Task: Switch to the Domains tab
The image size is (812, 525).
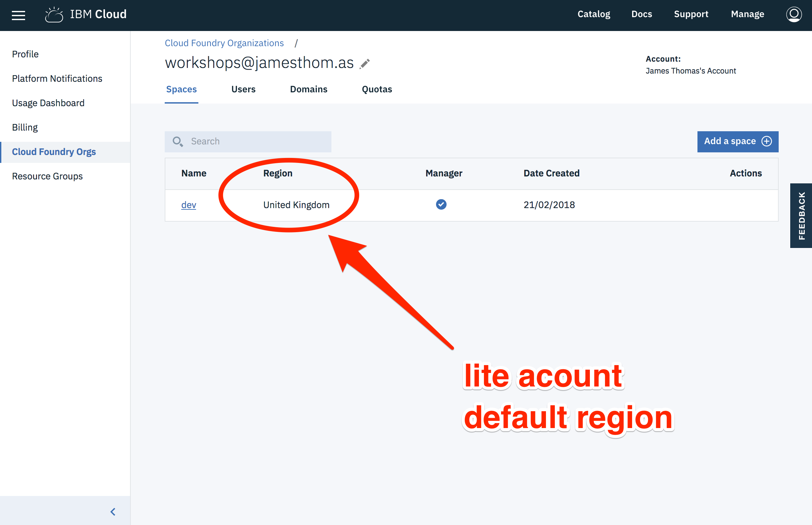Action: coord(308,89)
